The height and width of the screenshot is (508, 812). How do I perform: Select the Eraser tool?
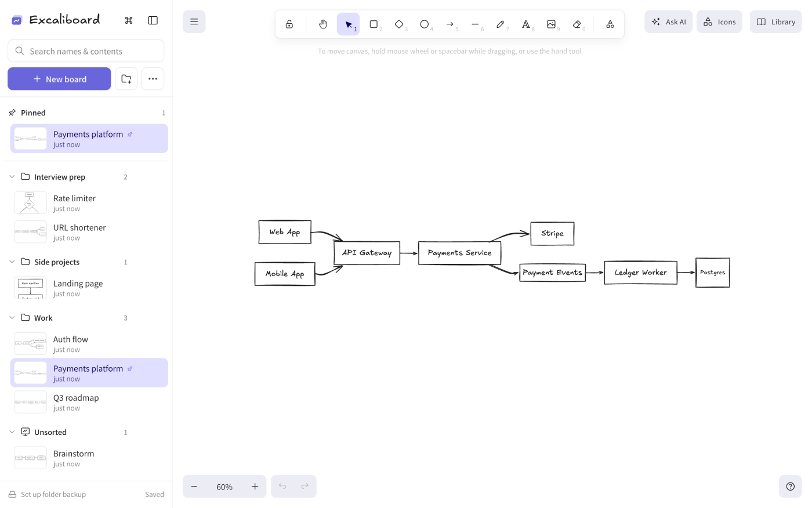[577, 24]
